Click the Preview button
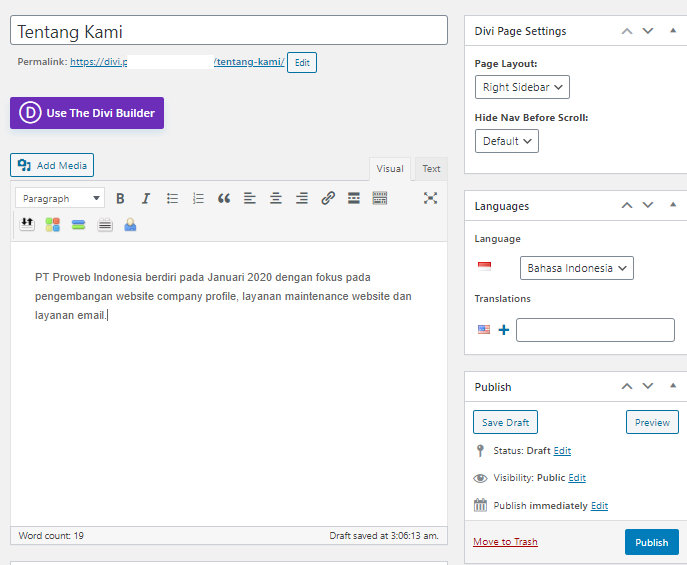687x565 pixels. pos(652,422)
